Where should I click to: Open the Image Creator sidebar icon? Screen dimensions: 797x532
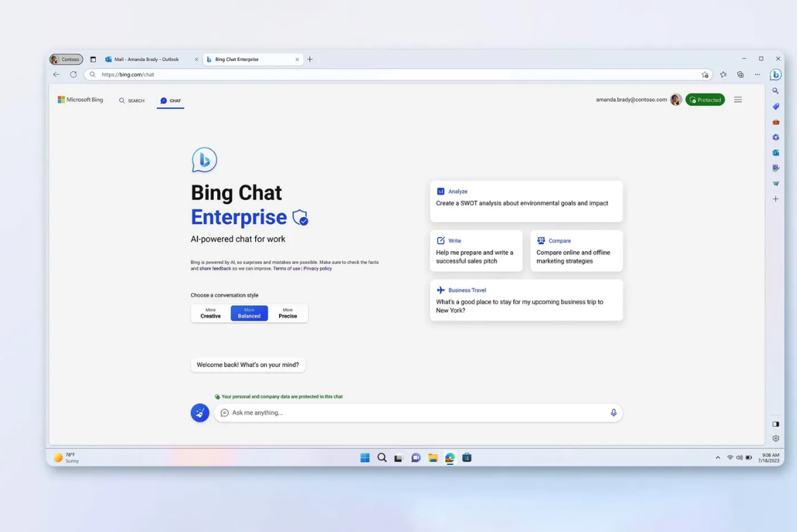[776, 168]
